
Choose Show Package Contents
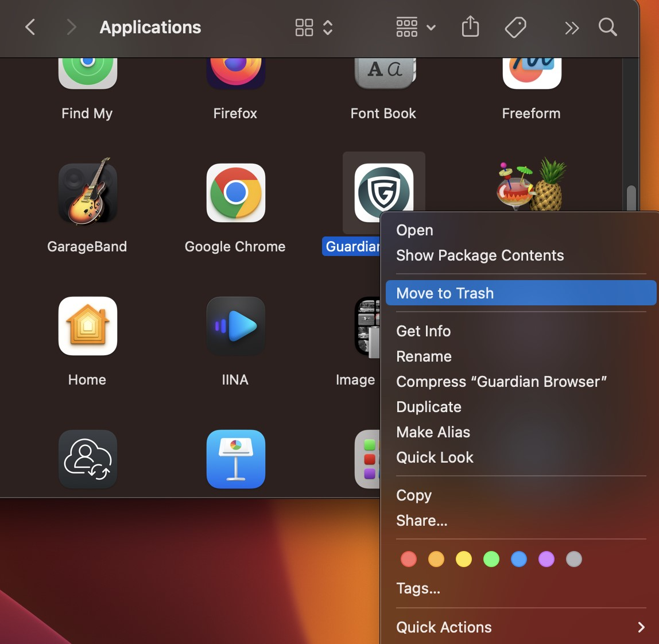click(x=521, y=255)
